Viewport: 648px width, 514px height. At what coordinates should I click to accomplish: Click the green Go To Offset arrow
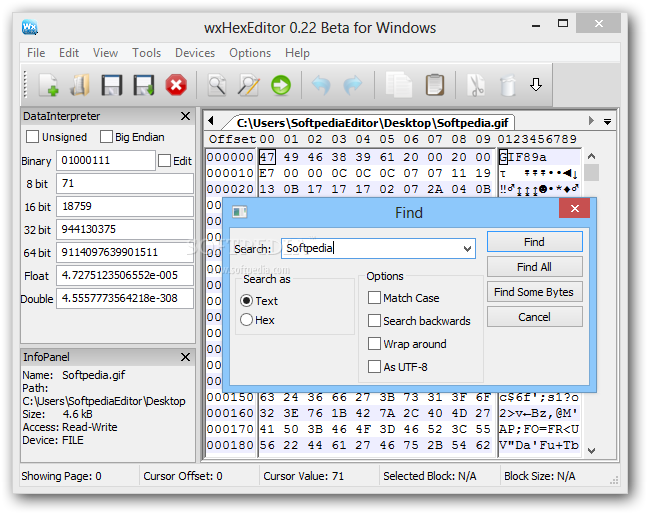pos(281,85)
